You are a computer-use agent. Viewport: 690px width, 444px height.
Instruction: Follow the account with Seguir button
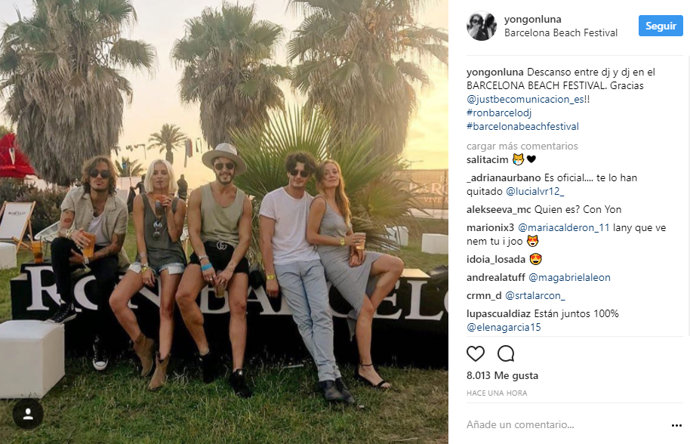(x=661, y=26)
